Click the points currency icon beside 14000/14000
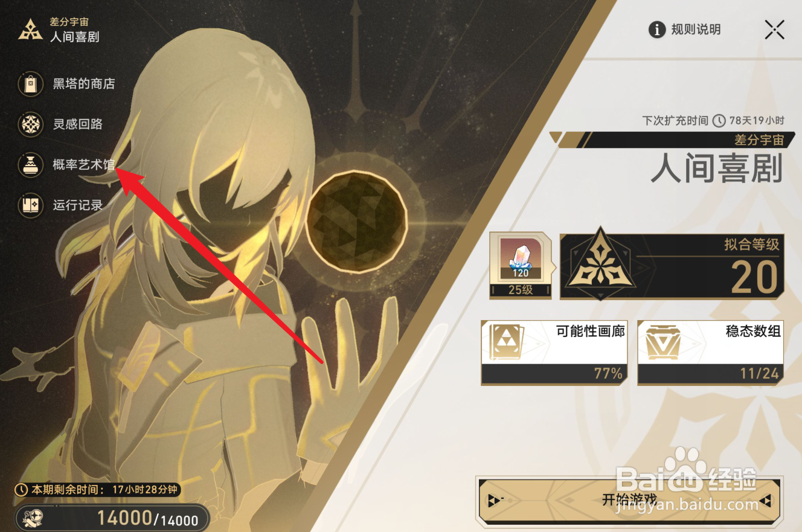The height and width of the screenshot is (532, 802). coord(31,518)
